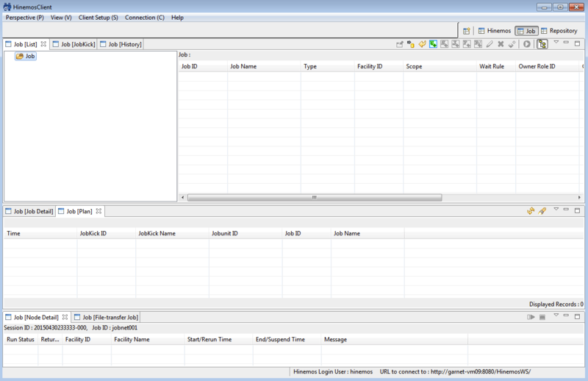Image resolution: width=588 pixels, height=381 pixels.
Task: Minimize the Node Detail pane
Action: pyautogui.click(x=566, y=315)
